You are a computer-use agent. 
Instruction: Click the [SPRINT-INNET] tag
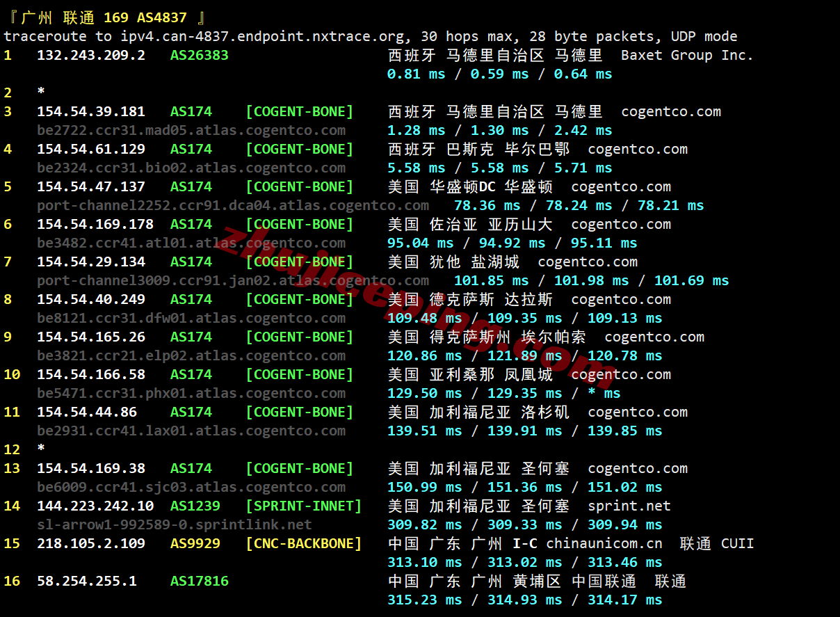[x=304, y=506]
